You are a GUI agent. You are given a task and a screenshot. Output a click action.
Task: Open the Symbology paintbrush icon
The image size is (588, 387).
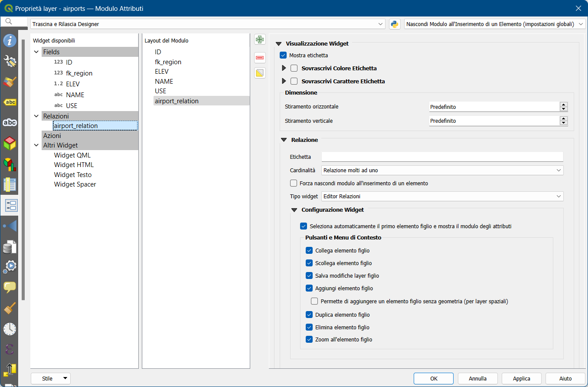pyautogui.click(x=10, y=82)
